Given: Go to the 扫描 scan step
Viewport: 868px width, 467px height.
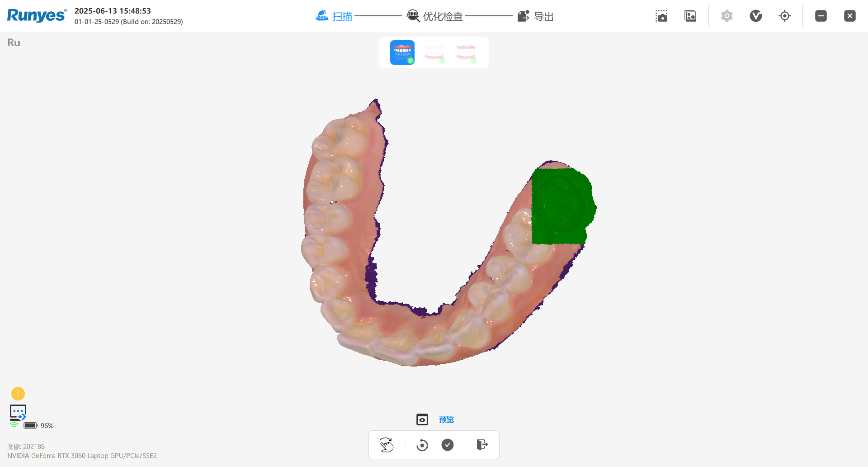Looking at the screenshot, I should pos(334,16).
